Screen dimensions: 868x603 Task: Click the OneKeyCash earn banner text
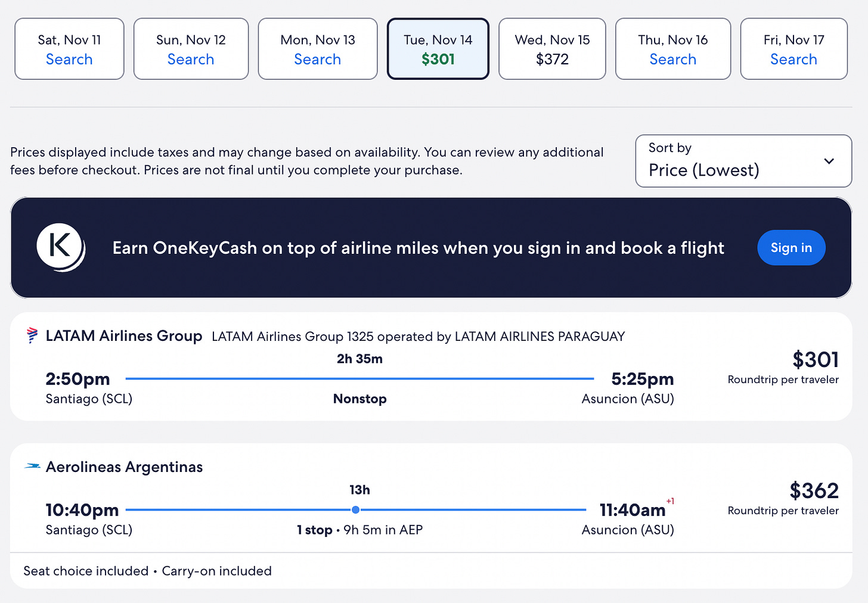point(418,248)
